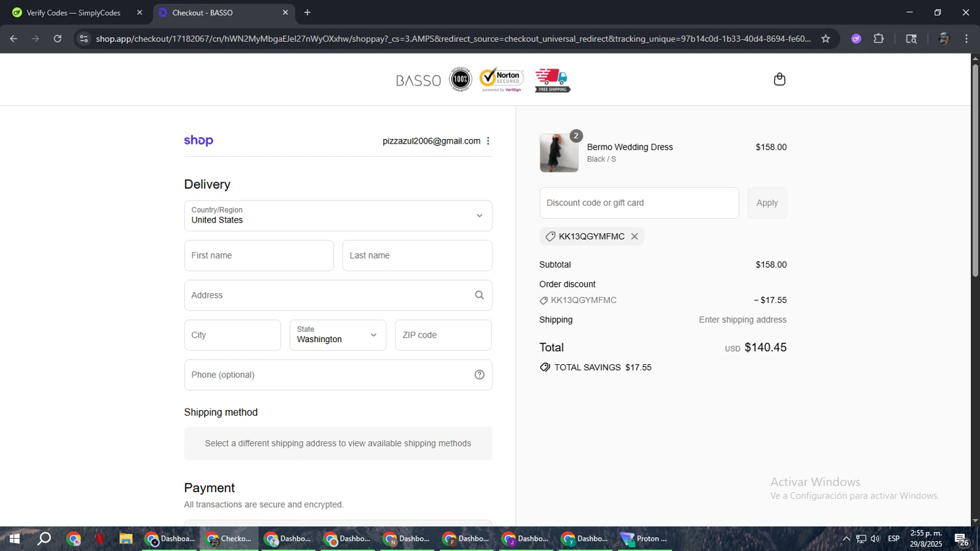
Task: Open network icon in system tray
Action: pyautogui.click(x=861, y=539)
